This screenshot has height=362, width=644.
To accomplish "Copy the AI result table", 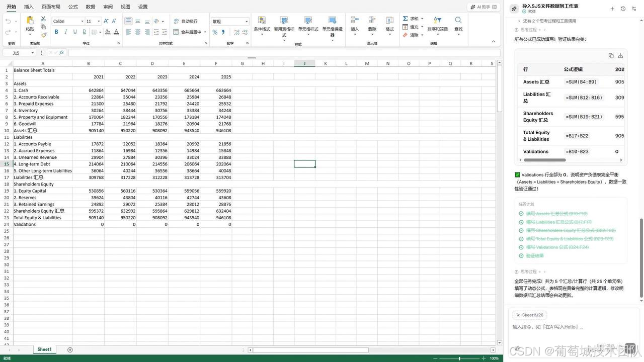I will coord(611,56).
